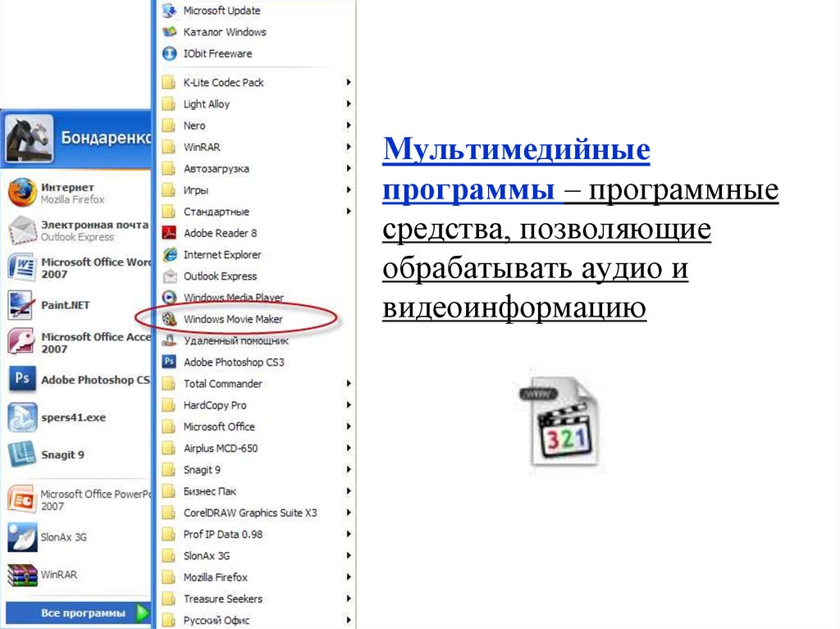Open WinRAR folder in programs list

[x=257, y=147]
